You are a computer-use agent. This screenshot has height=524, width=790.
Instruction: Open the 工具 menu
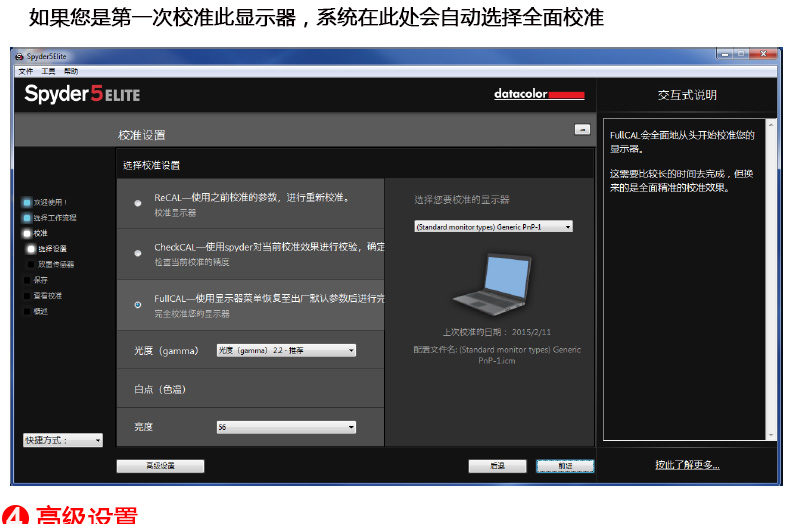click(48, 71)
